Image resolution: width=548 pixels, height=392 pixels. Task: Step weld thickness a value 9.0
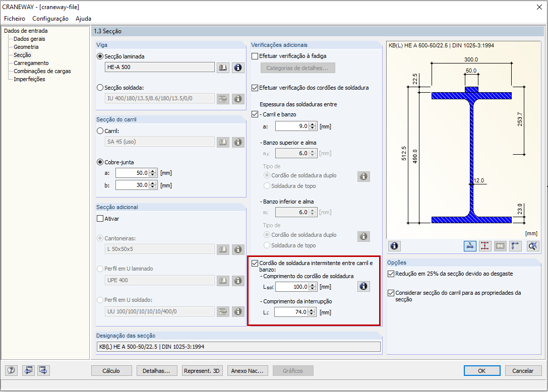click(313, 126)
